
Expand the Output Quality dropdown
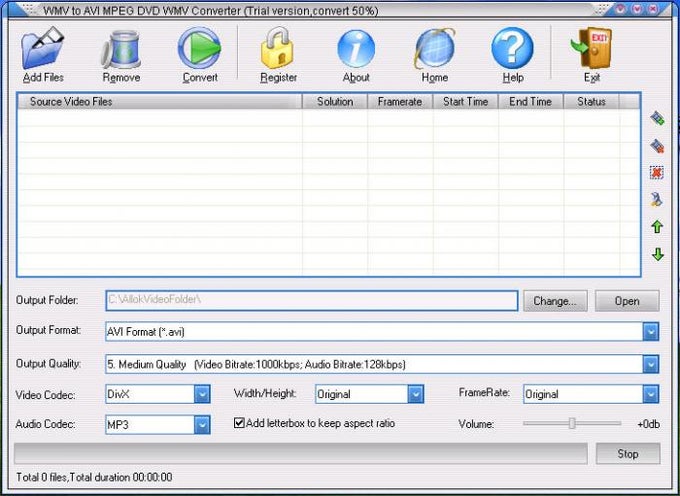(651, 364)
